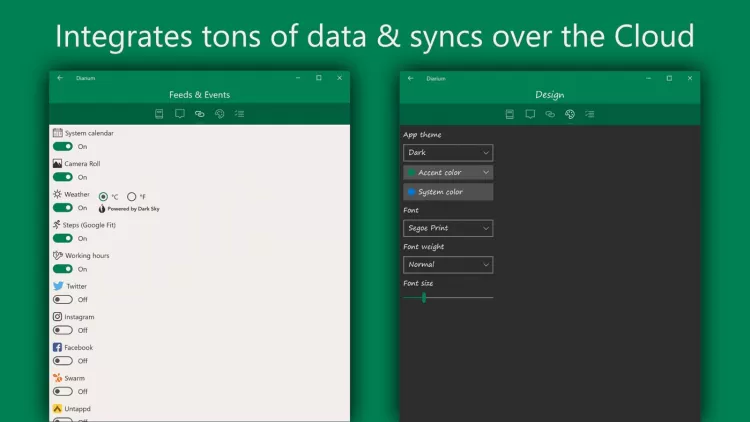Open list options tab in Design window
750x422 pixels.
[x=590, y=114]
